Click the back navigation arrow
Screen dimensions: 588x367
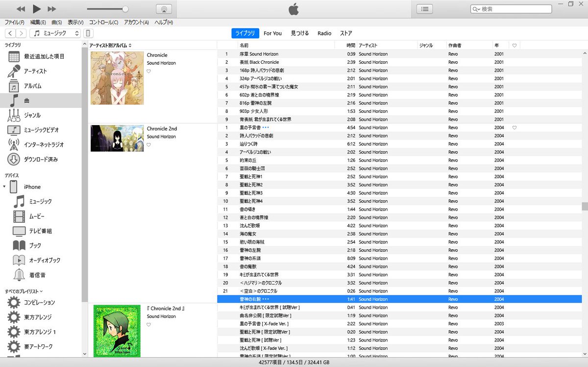[10, 33]
